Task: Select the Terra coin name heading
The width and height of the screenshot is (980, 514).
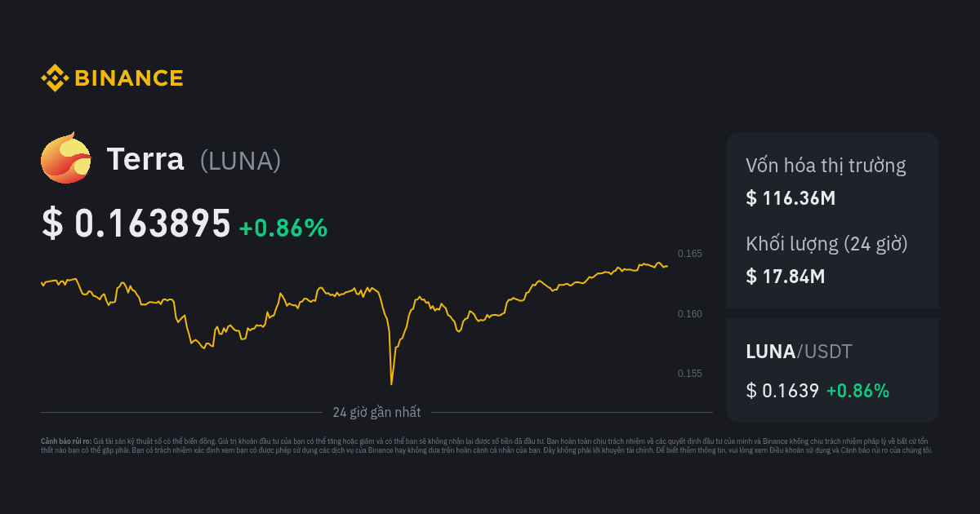Action: point(145,160)
